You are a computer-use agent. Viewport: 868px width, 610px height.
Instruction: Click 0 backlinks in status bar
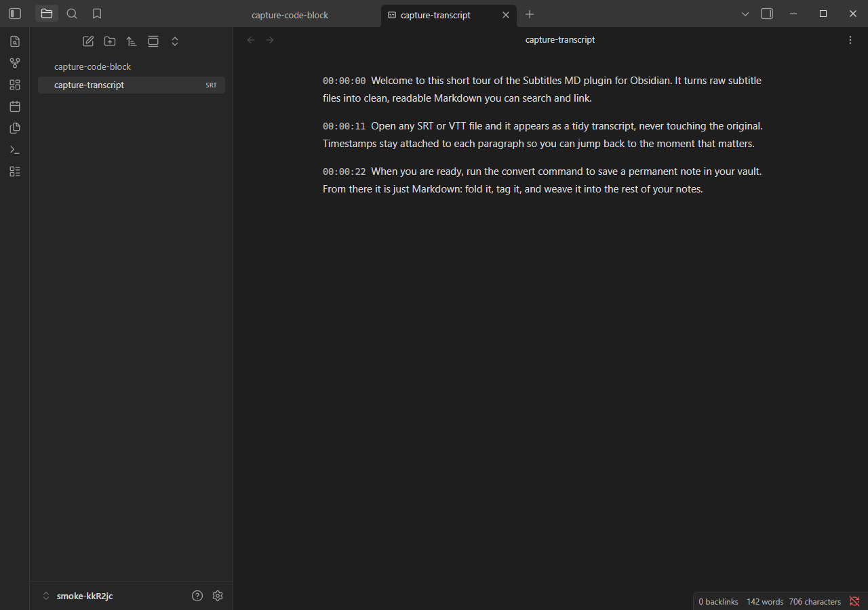[718, 602]
